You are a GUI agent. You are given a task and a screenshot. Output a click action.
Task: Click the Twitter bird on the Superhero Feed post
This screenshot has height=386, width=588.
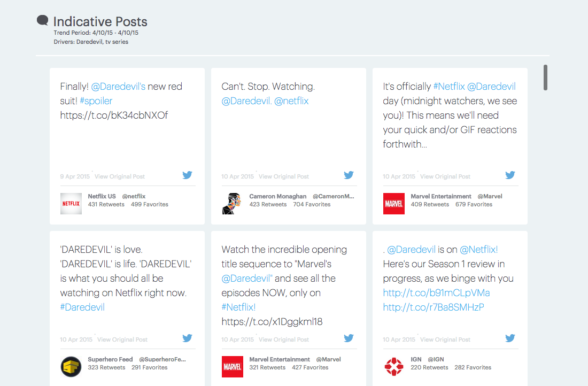(x=187, y=338)
